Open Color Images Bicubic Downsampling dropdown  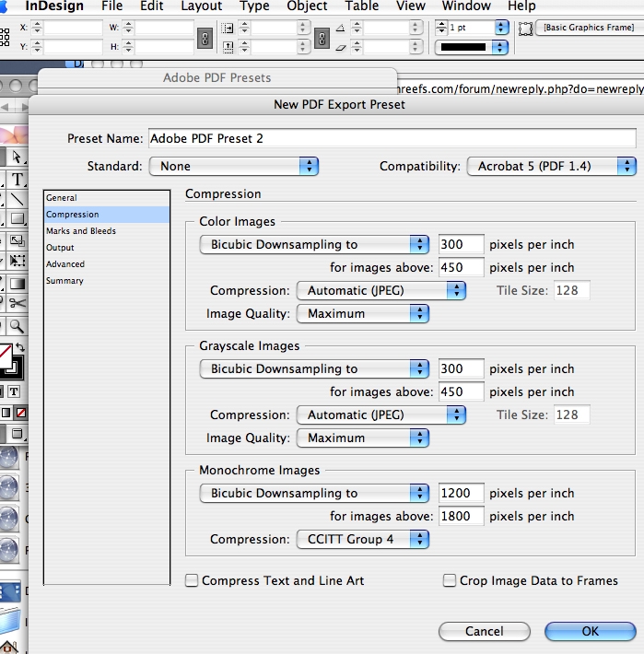(314, 244)
